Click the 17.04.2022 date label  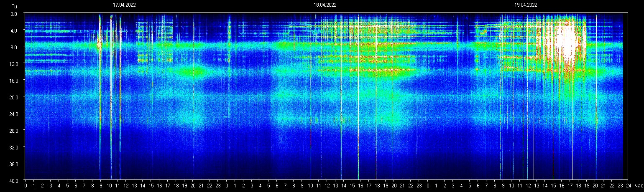124,5
